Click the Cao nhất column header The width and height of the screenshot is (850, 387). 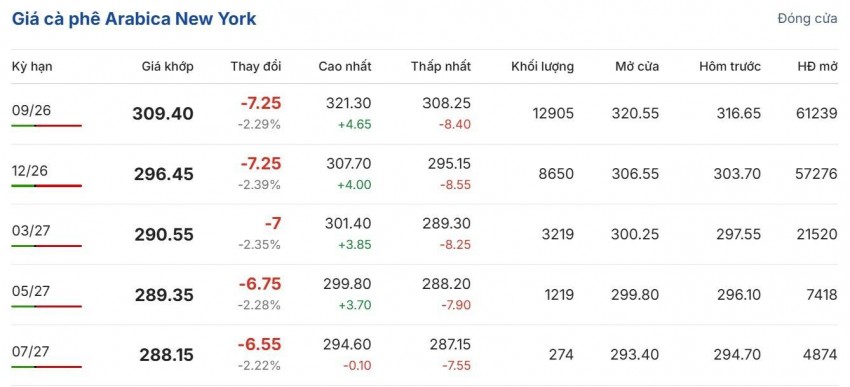coord(345,67)
